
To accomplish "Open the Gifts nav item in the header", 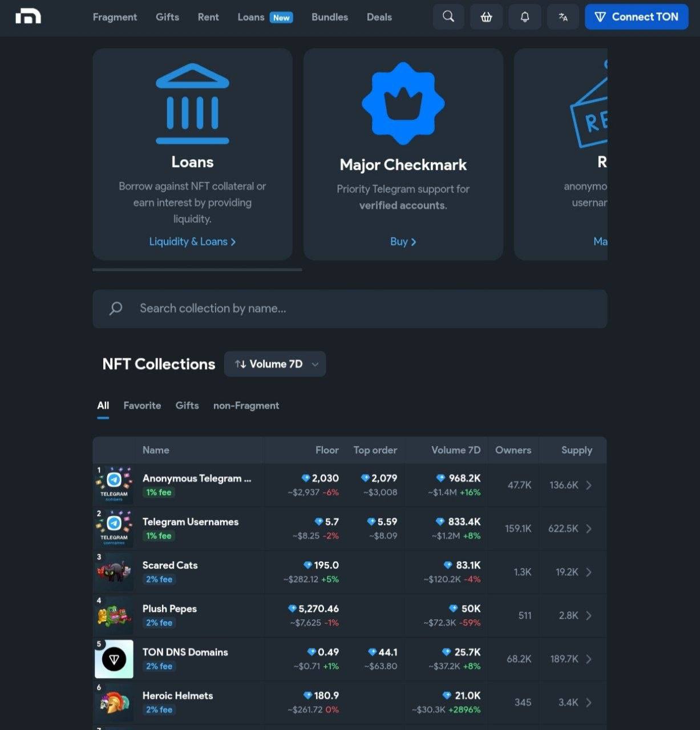I will [167, 17].
